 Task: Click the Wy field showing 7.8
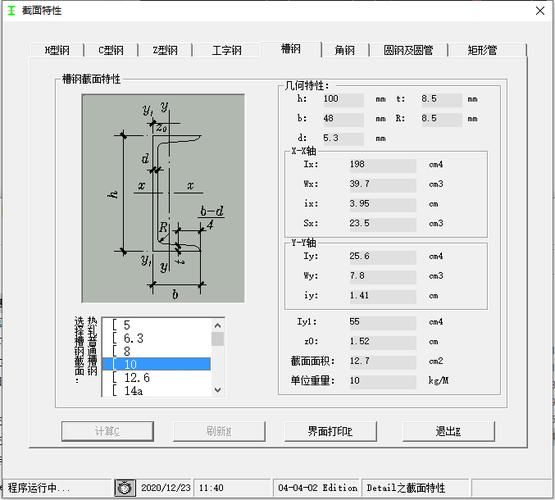[x=382, y=276]
